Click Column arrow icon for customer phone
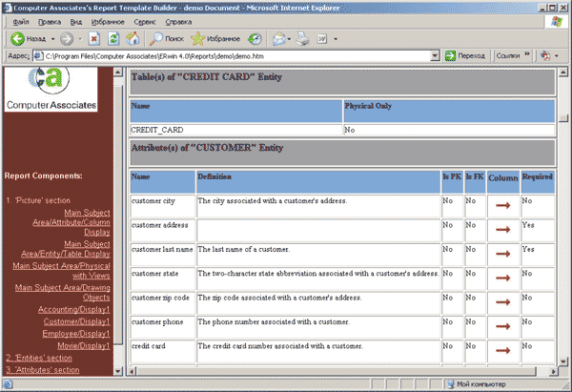 click(503, 326)
